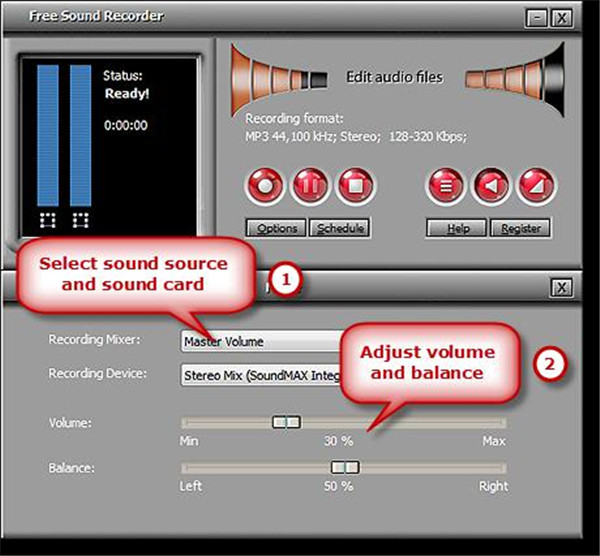The height and width of the screenshot is (556, 600).
Task: Click the left blue level meter bar
Action: (x=48, y=135)
